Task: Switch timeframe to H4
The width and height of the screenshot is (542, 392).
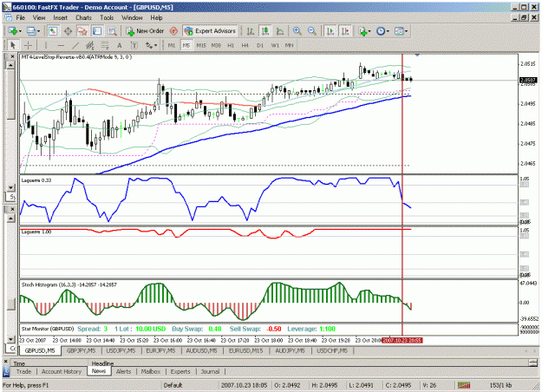Action: 245,45
